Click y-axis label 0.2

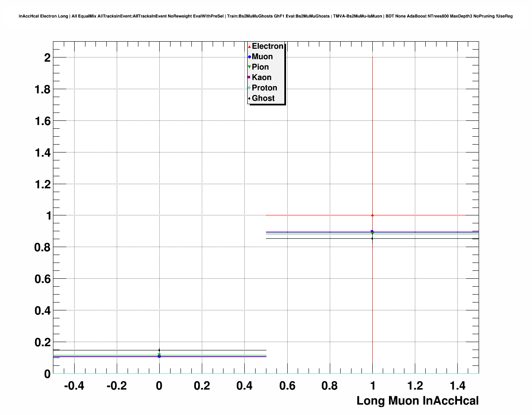pyautogui.click(x=43, y=342)
